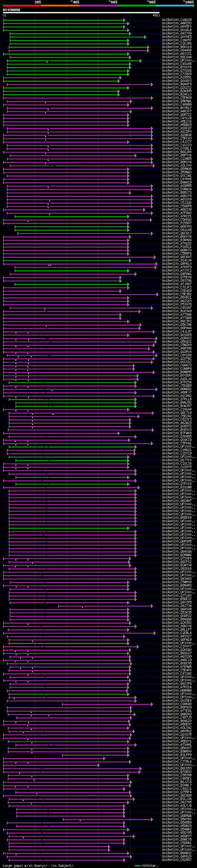Image resolution: width=197 pixels, height=868 pixels.
Task: Select hit label UniRef100_O94489
Action: click(x=177, y=50)
